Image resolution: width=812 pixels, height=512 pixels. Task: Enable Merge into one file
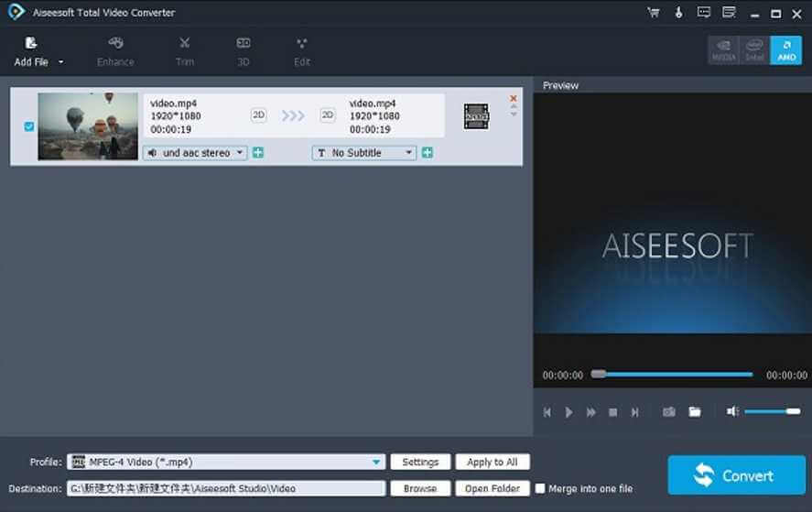pyautogui.click(x=540, y=489)
